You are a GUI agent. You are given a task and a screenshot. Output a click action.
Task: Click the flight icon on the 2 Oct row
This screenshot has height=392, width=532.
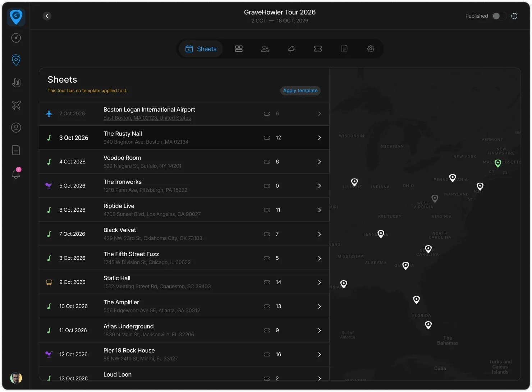click(x=49, y=114)
